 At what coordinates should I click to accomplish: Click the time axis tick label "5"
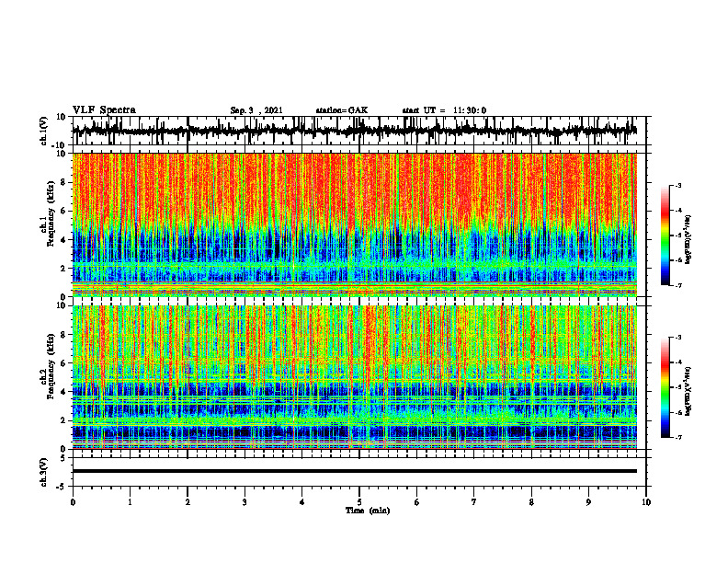(359, 502)
